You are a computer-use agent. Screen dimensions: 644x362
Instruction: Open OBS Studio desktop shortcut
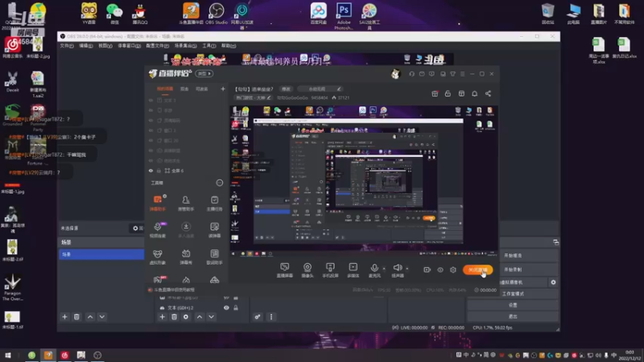tap(216, 14)
